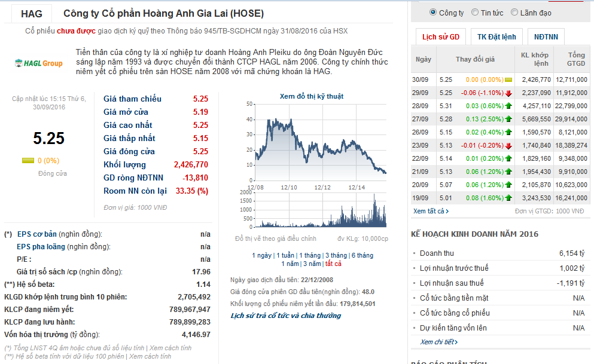Set the chart range to 3 tháng

pos(336,255)
